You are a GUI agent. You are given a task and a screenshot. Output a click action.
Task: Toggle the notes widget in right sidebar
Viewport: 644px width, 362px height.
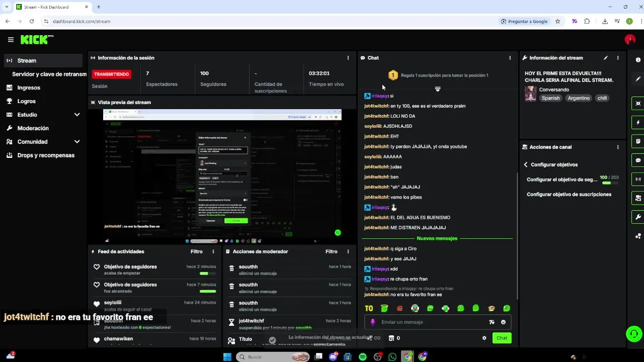click(x=638, y=141)
